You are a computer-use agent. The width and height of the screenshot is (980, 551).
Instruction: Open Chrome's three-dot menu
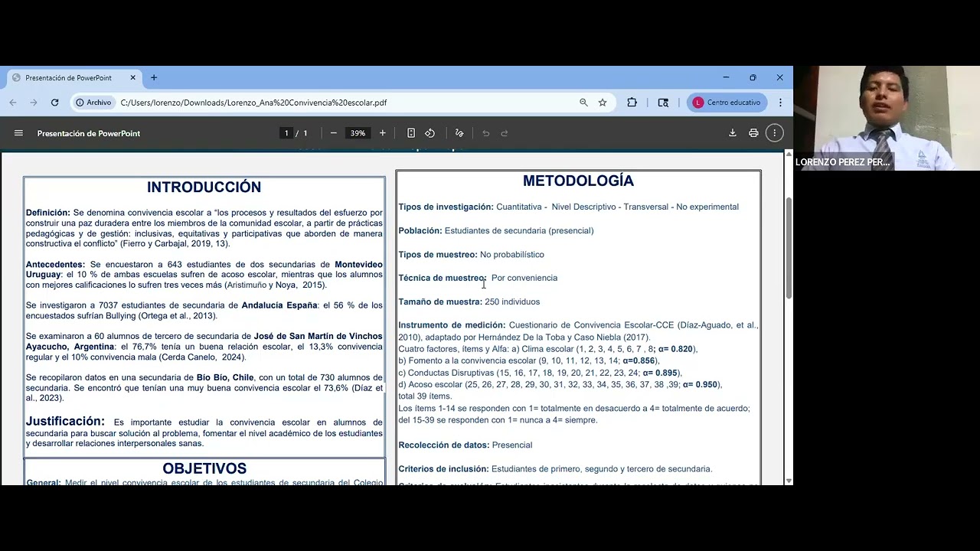[x=780, y=103]
